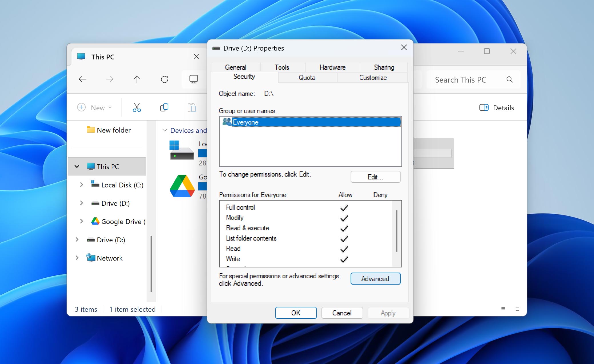Image resolution: width=594 pixels, height=364 pixels.
Task: Open the Google Drive item in the sidebar
Action: point(122,221)
